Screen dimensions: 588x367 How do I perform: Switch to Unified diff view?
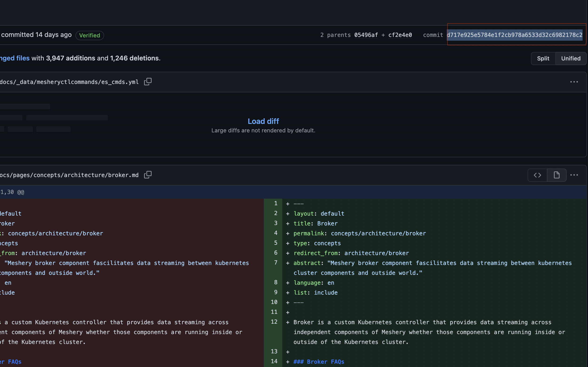[x=571, y=59]
